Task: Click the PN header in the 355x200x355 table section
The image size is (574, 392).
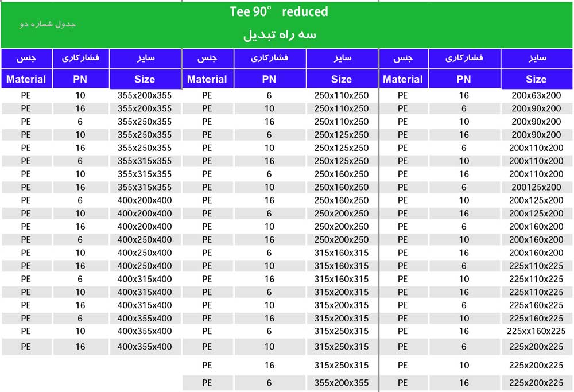Action: 80,79
